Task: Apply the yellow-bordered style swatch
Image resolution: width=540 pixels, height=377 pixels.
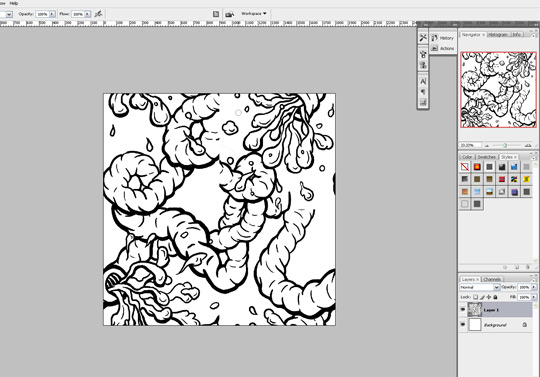Action: click(527, 179)
